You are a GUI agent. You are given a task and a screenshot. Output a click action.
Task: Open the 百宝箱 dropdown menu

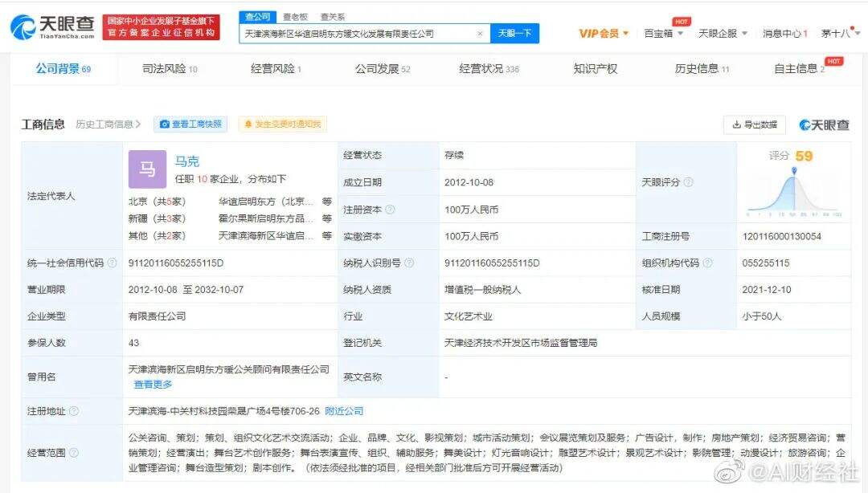pos(663,33)
